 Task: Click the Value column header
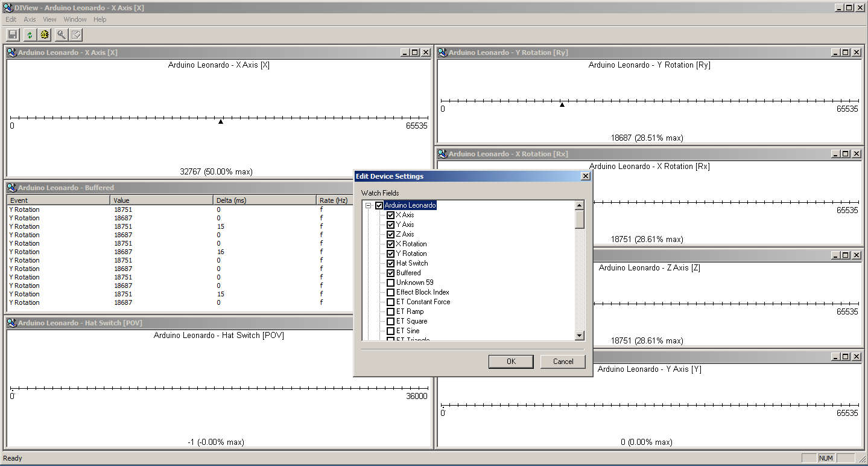click(x=162, y=200)
